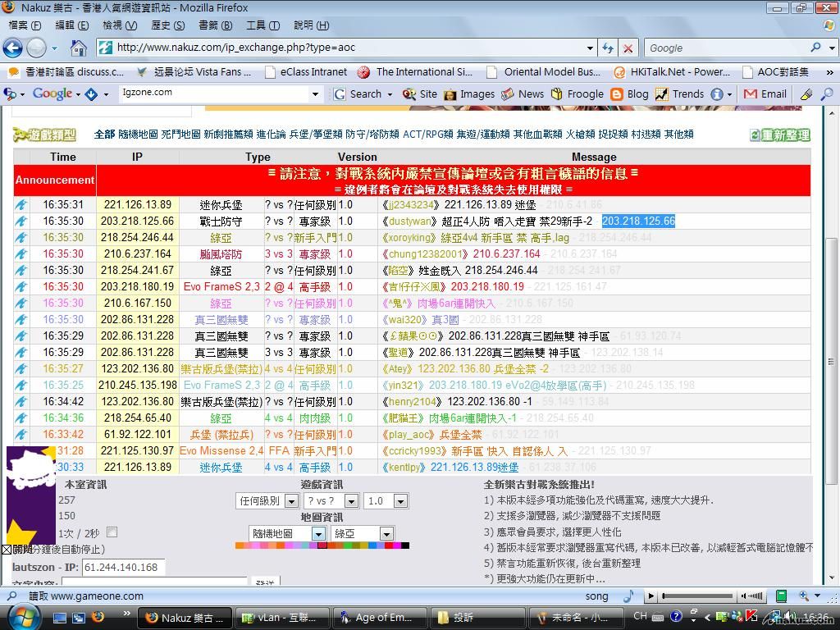Toggle the crossed checkbox beside 關閉
The height and width of the screenshot is (630, 840).
coord(7,550)
